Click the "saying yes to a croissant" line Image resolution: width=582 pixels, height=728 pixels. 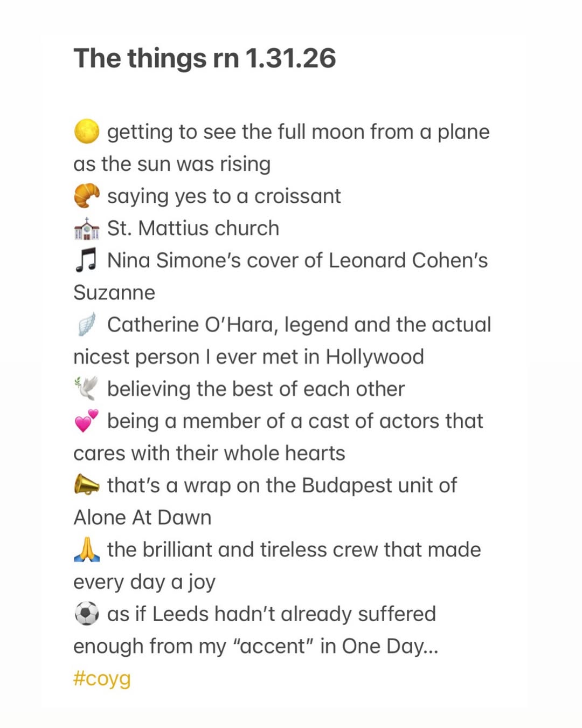click(224, 196)
